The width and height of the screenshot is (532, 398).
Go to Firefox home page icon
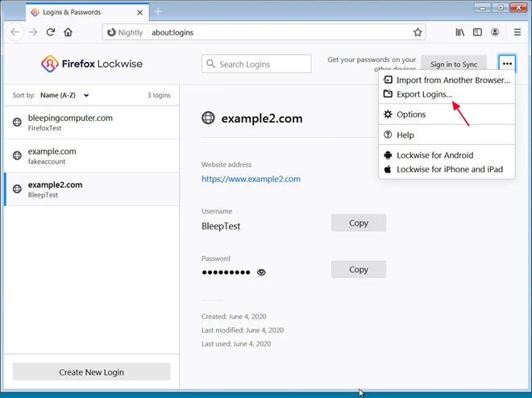69,32
